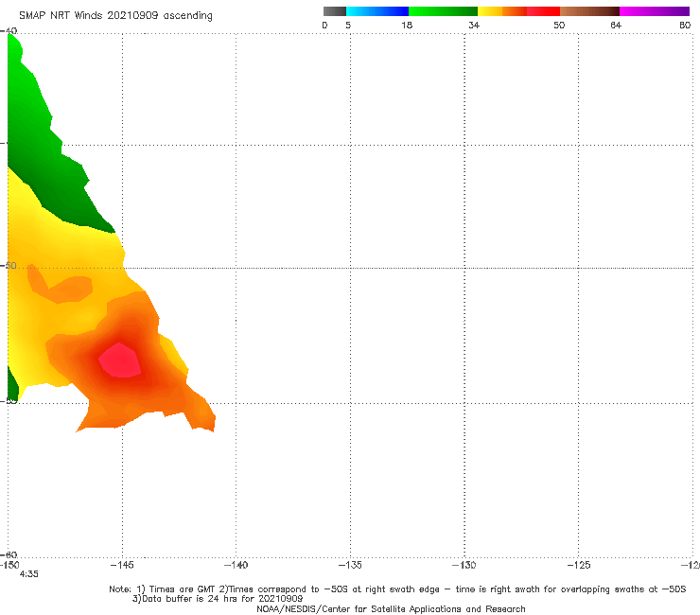The image size is (700, 615).
Task: Click the gray segment of the color bar
Action: (x=335, y=11)
